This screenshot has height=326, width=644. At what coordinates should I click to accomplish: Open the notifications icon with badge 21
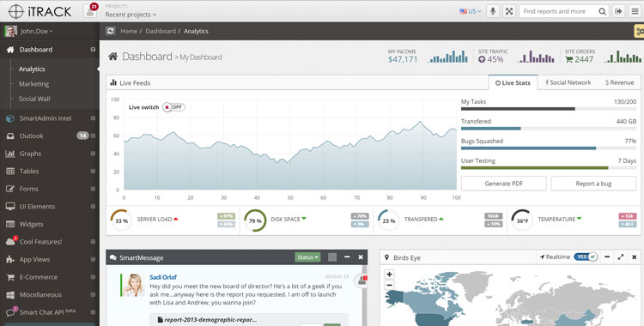tap(90, 11)
